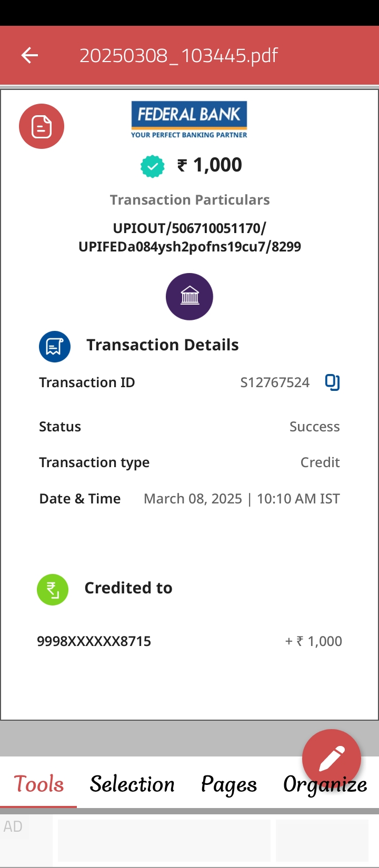Go back using the arrow icon

pos(29,55)
